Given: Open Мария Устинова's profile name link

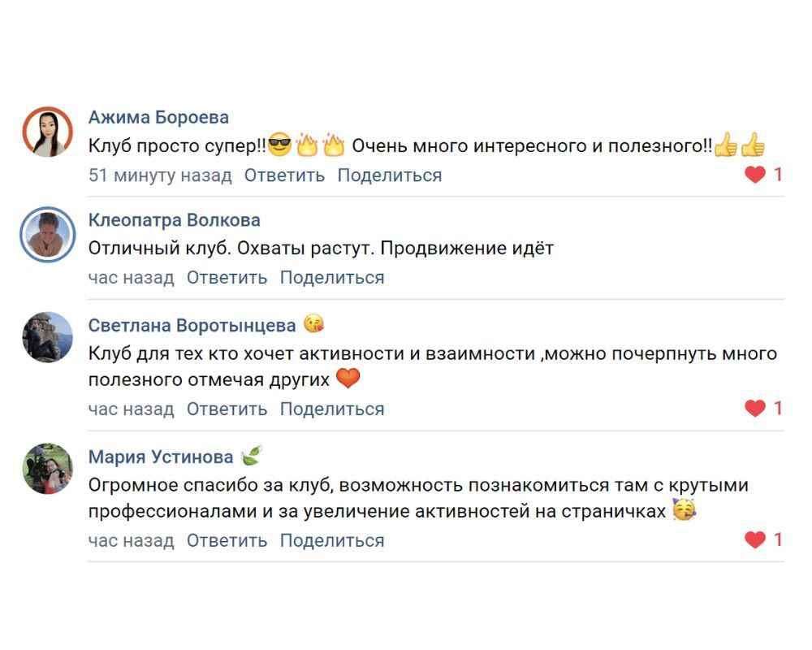Looking at the screenshot, I should pos(161,457).
